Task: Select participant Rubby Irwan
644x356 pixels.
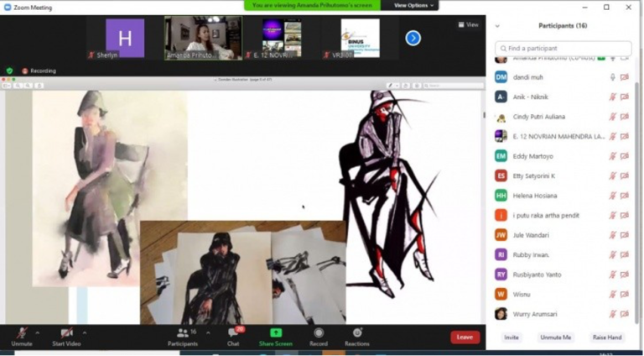Action: pyautogui.click(x=563, y=255)
